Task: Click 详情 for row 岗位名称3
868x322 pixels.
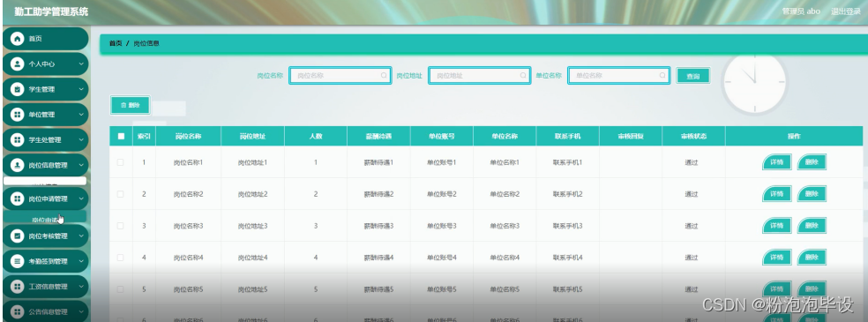Action: tap(776, 226)
